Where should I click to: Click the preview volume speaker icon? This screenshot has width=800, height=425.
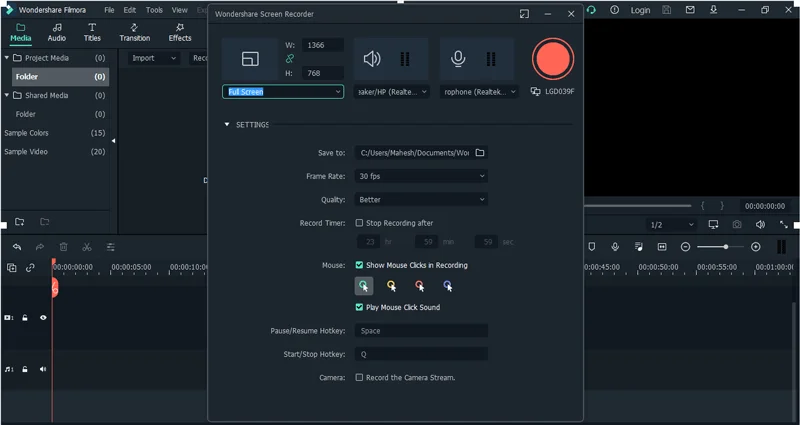click(760, 224)
